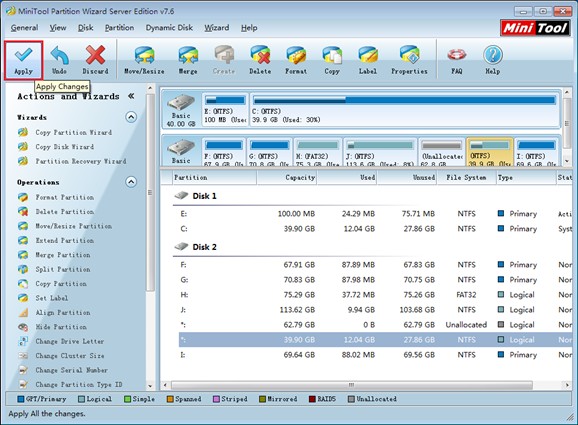Screen dimensions: 578x425
Task: Select J: partition block in disk map
Action: point(380,152)
